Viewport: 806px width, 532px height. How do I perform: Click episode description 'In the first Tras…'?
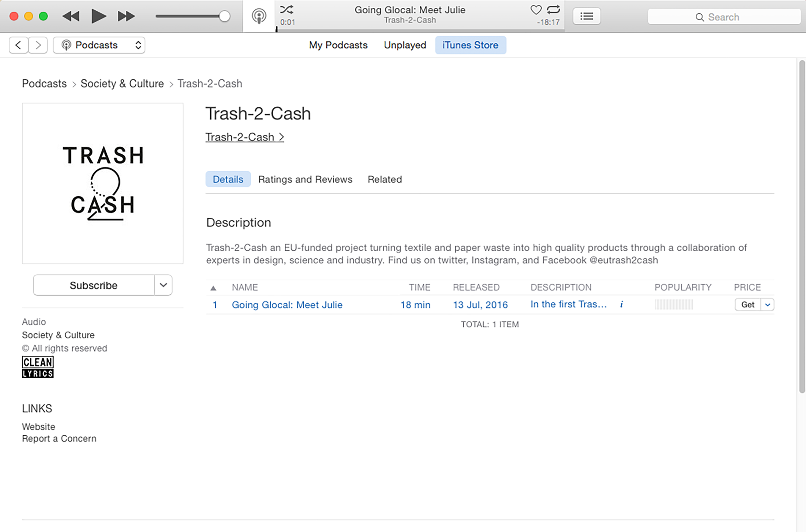click(568, 304)
